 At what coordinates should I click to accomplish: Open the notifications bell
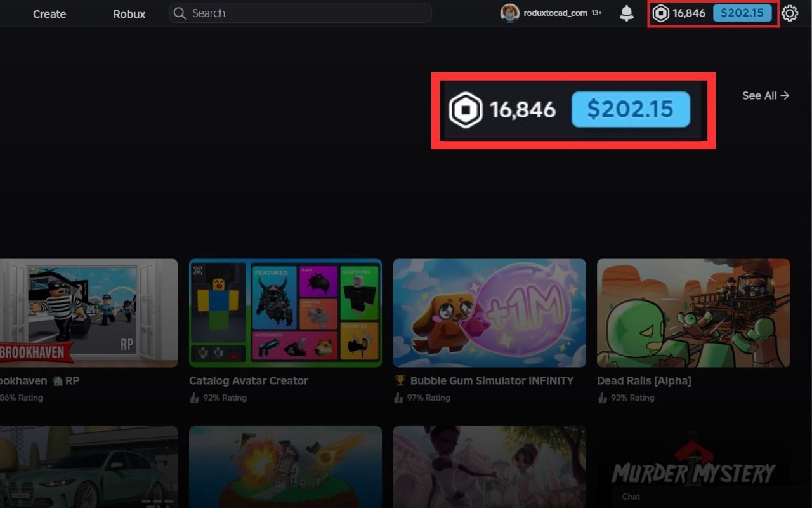coord(626,13)
